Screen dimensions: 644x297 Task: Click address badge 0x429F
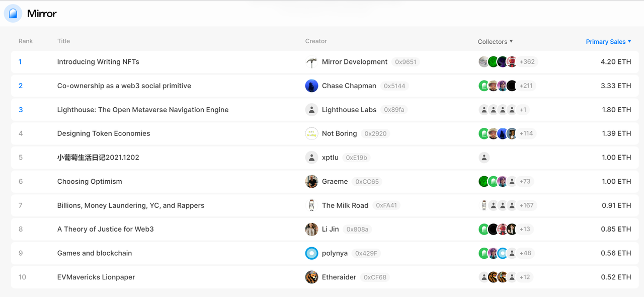tap(366, 253)
